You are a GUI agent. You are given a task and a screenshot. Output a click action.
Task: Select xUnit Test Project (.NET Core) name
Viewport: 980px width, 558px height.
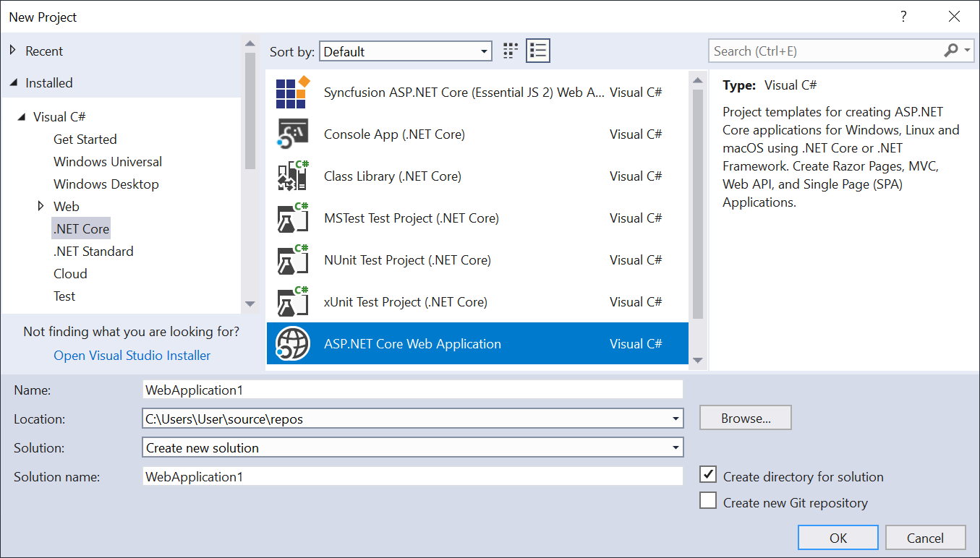pyautogui.click(x=406, y=302)
